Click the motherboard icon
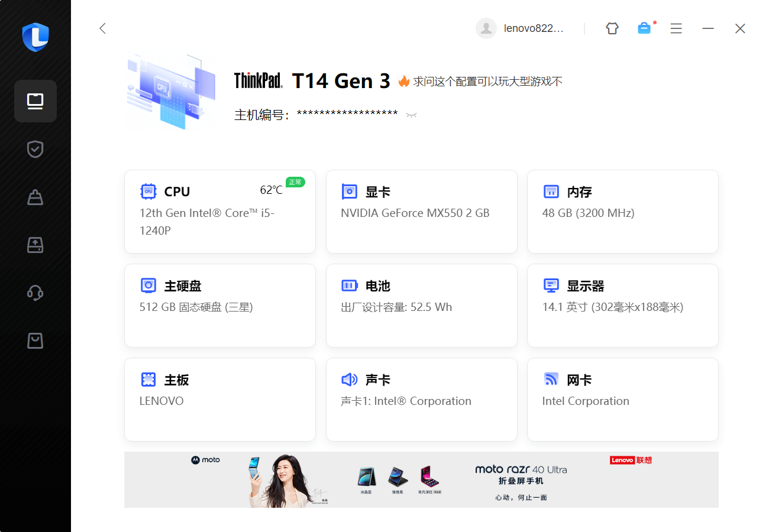Image resolution: width=772 pixels, height=532 pixels. (x=148, y=379)
